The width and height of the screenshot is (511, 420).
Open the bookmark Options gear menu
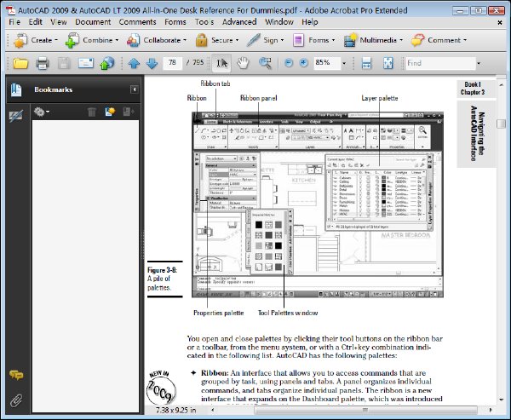(42, 112)
